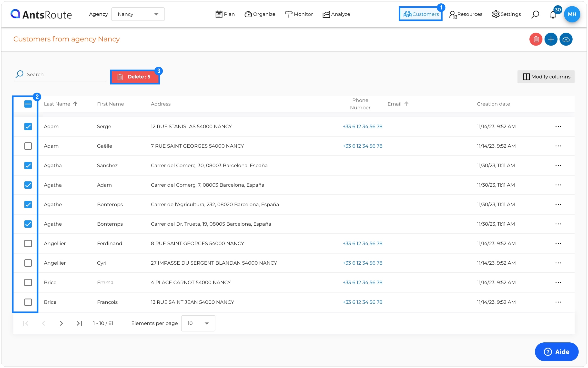Uncheck checkbox for Carrer del Dr. Trueta row
Screen dimensions: 588x368
(x=28, y=224)
